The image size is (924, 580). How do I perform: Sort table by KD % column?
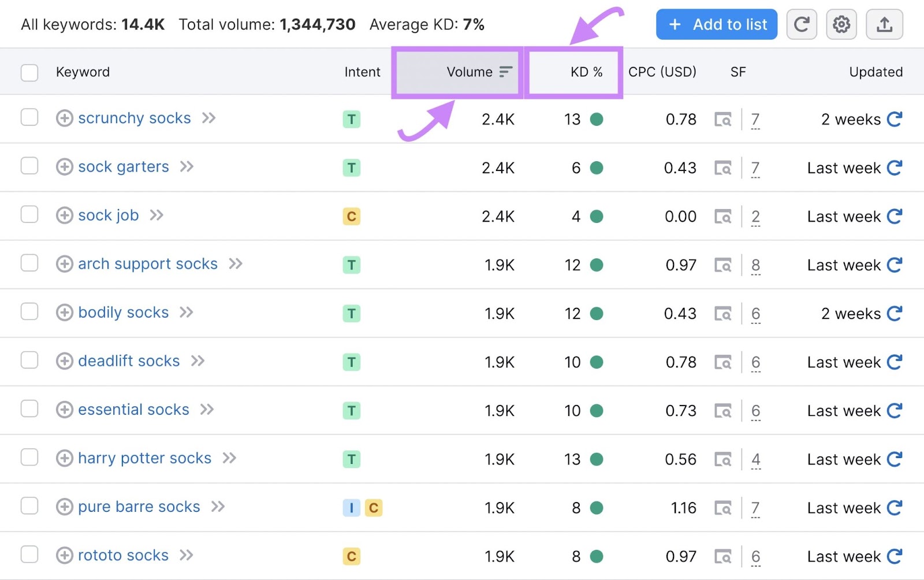(574, 72)
